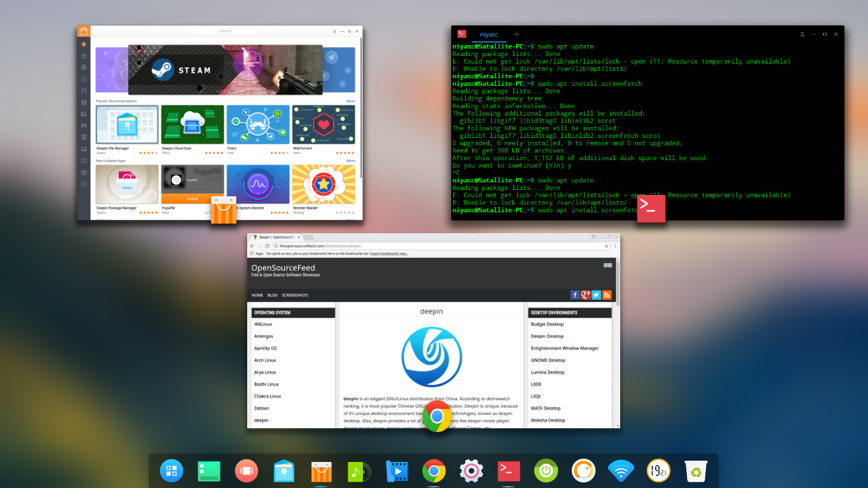Image resolution: width=868 pixels, height=488 pixels.
Task: Select the Music category in the App Store sidebar
Action: [x=83, y=88]
